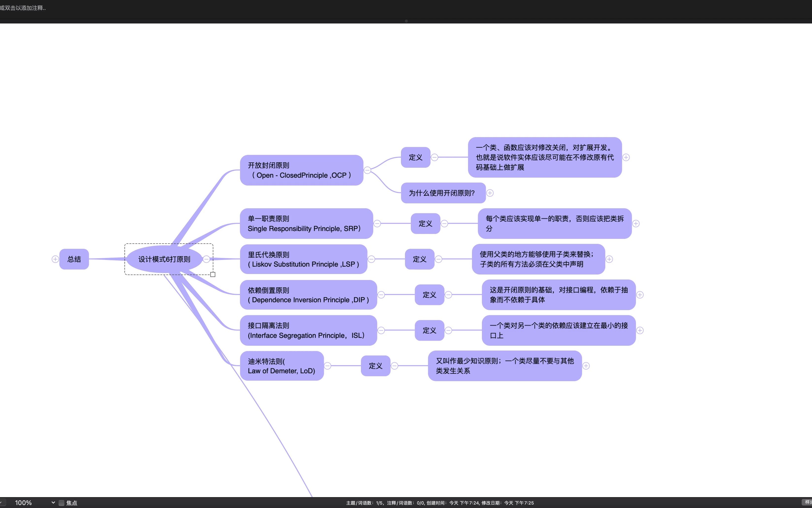812x508 pixels.
Task: Collapse 定义 node in ISL branch
Action: 448,330
